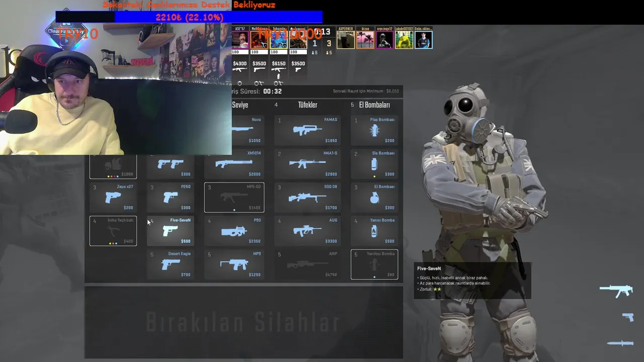The height and width of the screenshot is (362, 644).
Task: Buy the M4A1-S rifle
Action: pos(307,164)
